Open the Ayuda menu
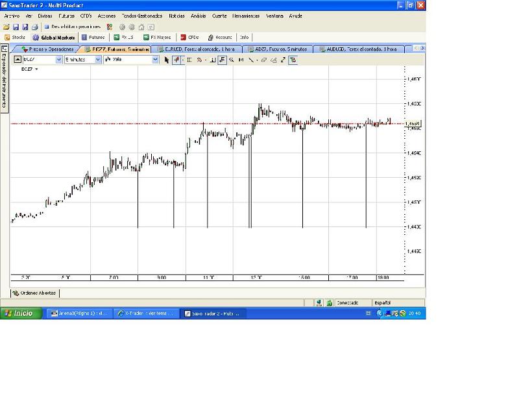This screenshot has width=532, height=399. pyautogui.click(x=295, y=16)
